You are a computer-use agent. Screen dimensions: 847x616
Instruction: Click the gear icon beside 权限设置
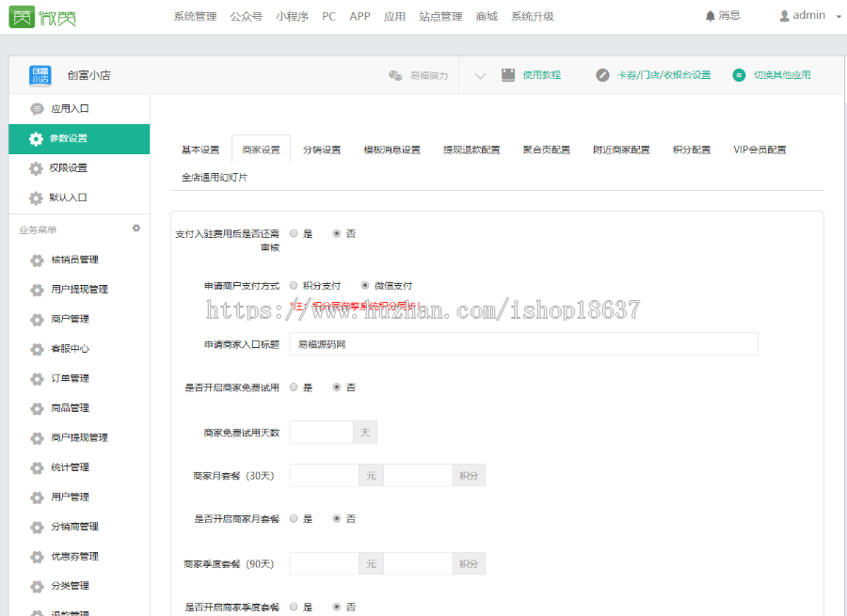[x=36, y=168]
